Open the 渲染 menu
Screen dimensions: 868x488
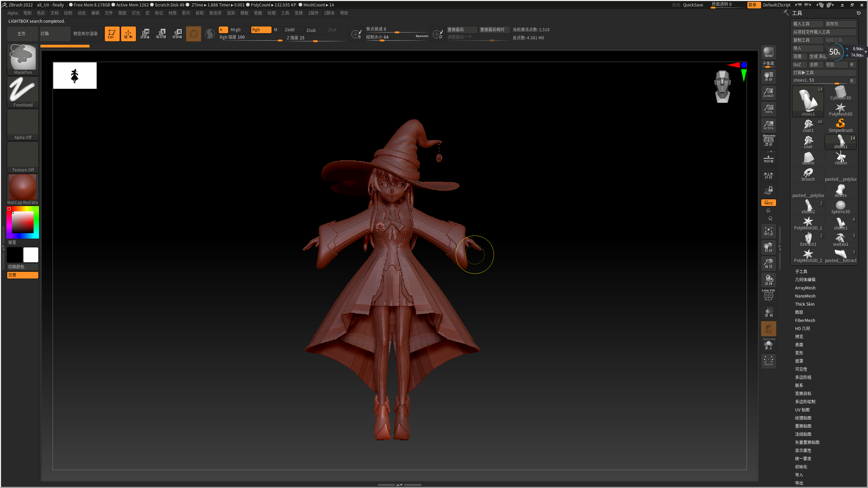pyautogui.click(x=231, y=13)
